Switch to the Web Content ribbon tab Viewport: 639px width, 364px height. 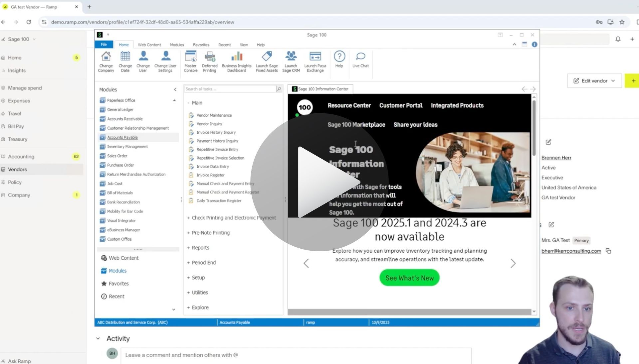pyautogui.click(x=149, y=45)
